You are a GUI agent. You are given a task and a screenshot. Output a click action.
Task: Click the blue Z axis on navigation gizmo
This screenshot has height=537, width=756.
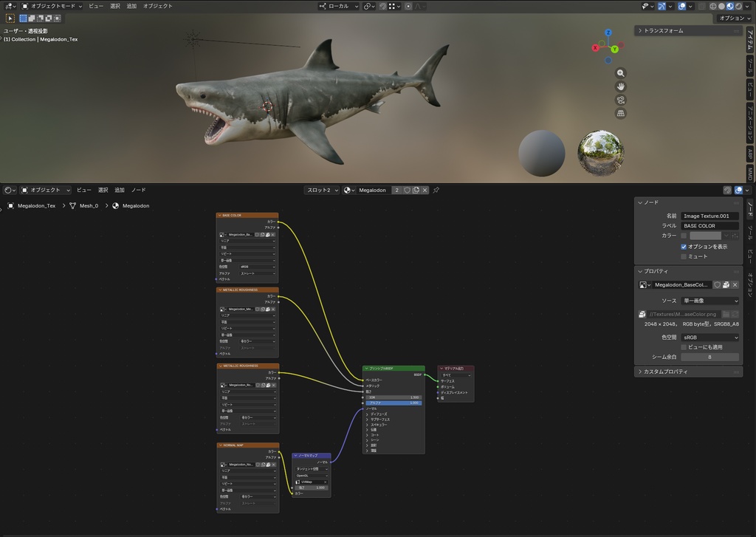(608, 33)
